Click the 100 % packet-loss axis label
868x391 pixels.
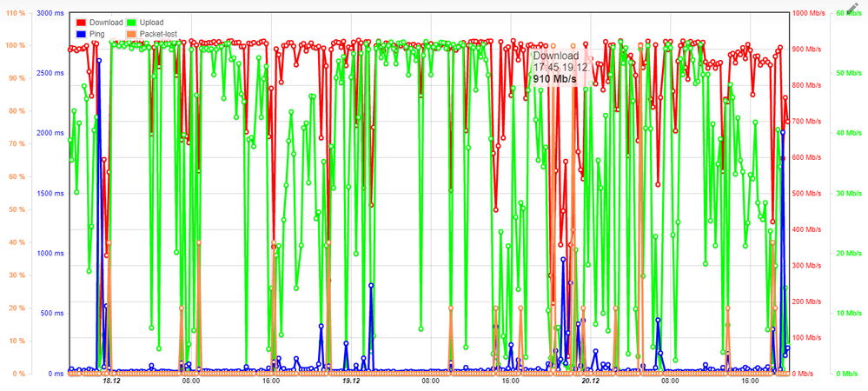click(16, 45)
